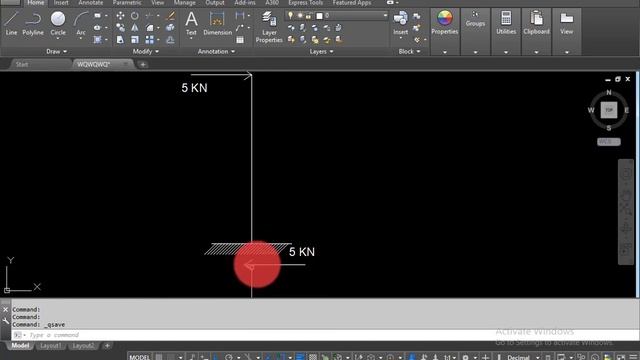640x360 pixels.
Task: Open the Dimension tool
Action: (217, 23)
